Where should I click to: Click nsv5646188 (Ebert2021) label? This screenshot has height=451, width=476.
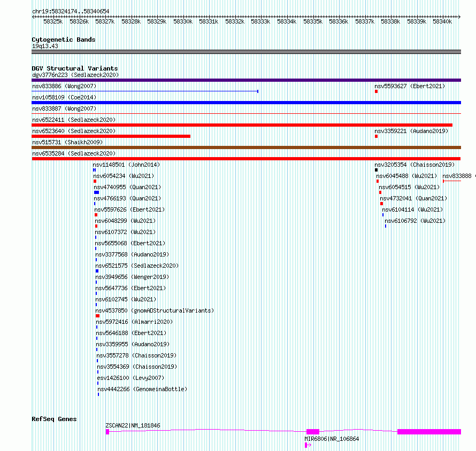point(132,333)
